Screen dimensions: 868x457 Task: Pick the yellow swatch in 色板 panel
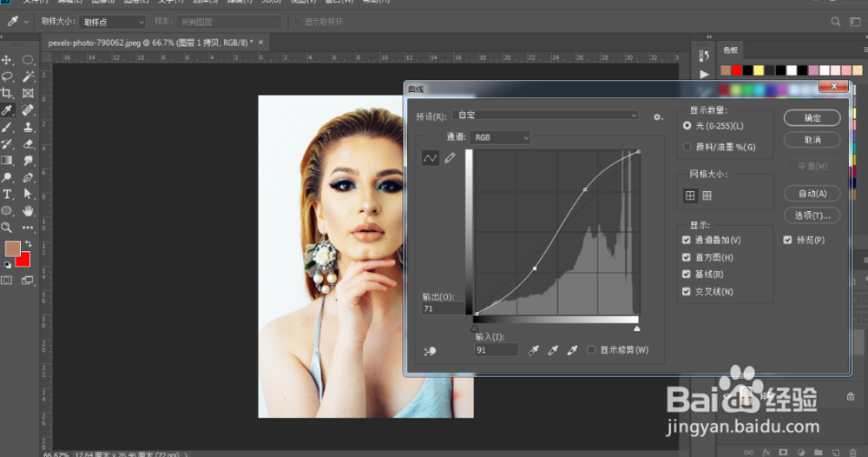[x=759, y=70]
